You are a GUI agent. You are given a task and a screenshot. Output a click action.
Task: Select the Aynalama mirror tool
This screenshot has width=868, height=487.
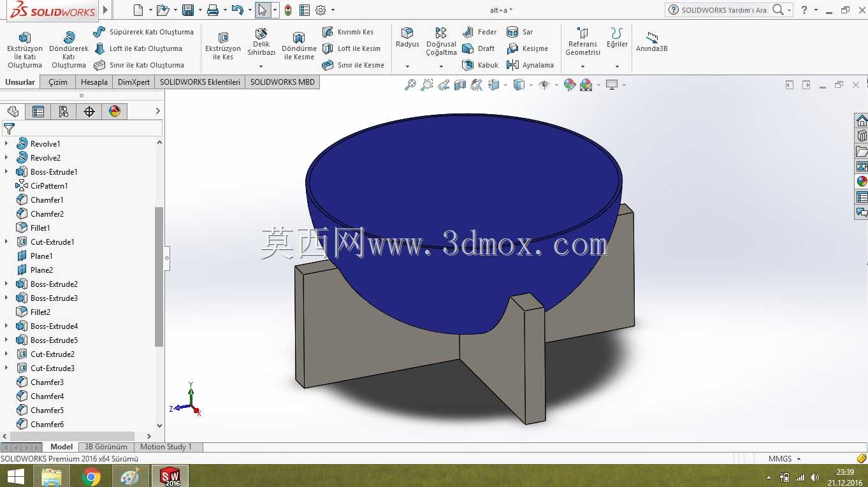click(530, 65)
